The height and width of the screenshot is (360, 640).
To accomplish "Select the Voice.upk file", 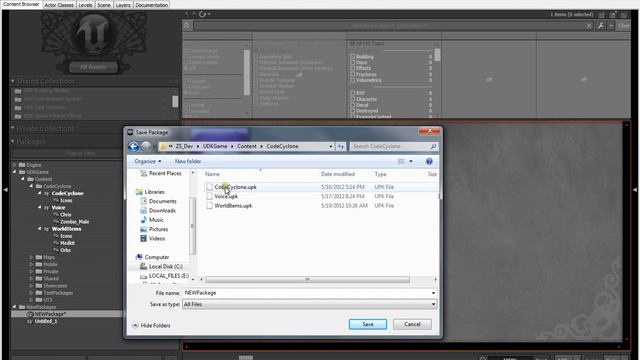I will [x=226, y=196].
